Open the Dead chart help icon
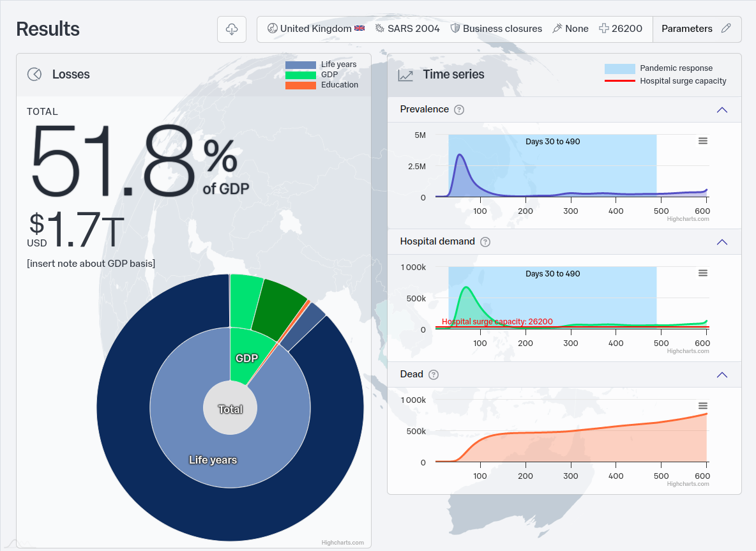 point(434,375)
